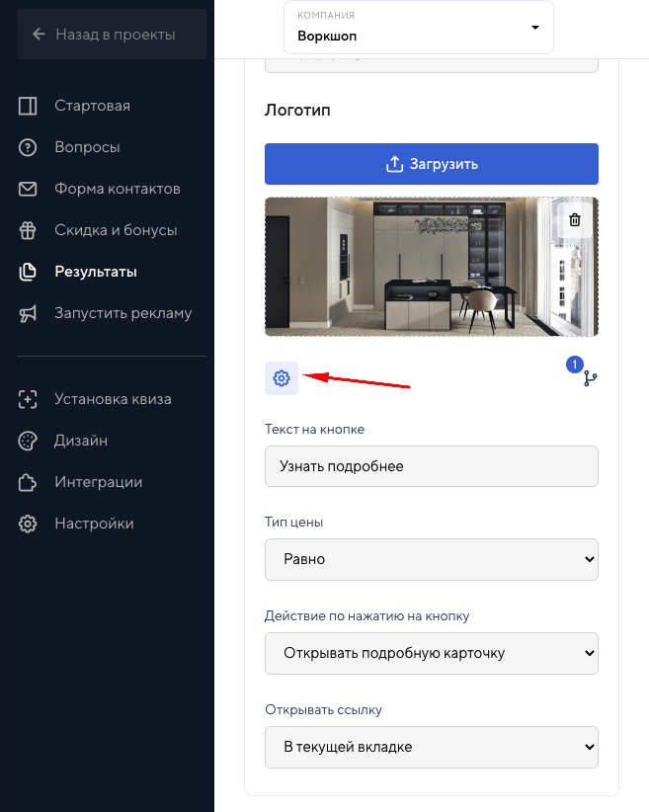The width and height of the screenshot is (649, 812).
Task: Click the Скидка и бонусы gift icon
Action: coord(28,230)
